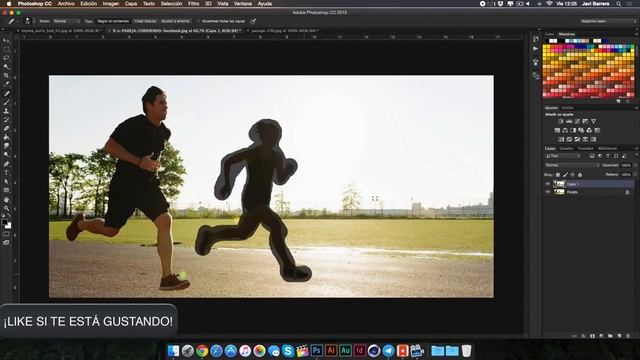This screenshot has width=640, height=360.
Task: Select the Brush tool
Action: point(6,102)
